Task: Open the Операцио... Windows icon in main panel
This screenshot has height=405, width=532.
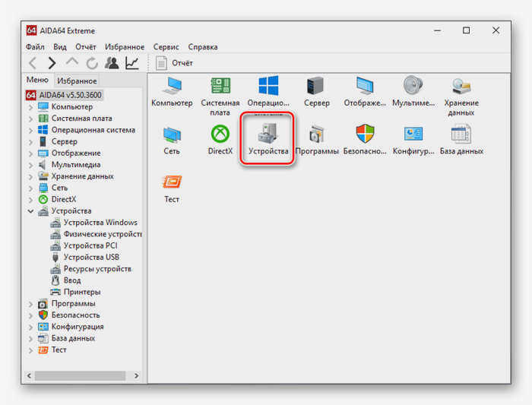Action: [268, 92]
